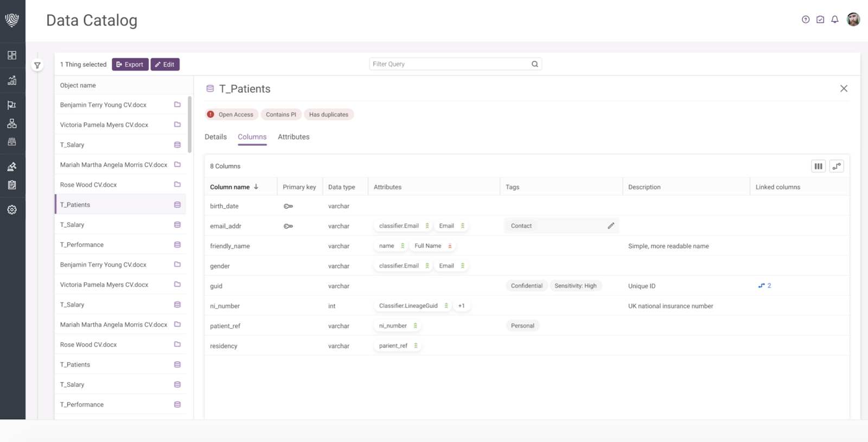Screen dimensions: 868x442
Task: Open the user profile avatar
Action: pyautogui.click(x=853, y=20)
